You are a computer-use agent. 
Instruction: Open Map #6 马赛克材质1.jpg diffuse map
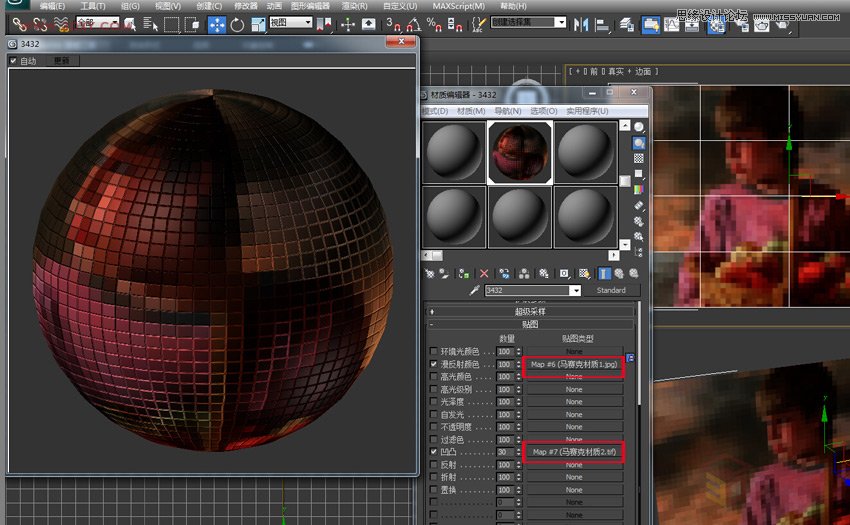tap(574, 364)
